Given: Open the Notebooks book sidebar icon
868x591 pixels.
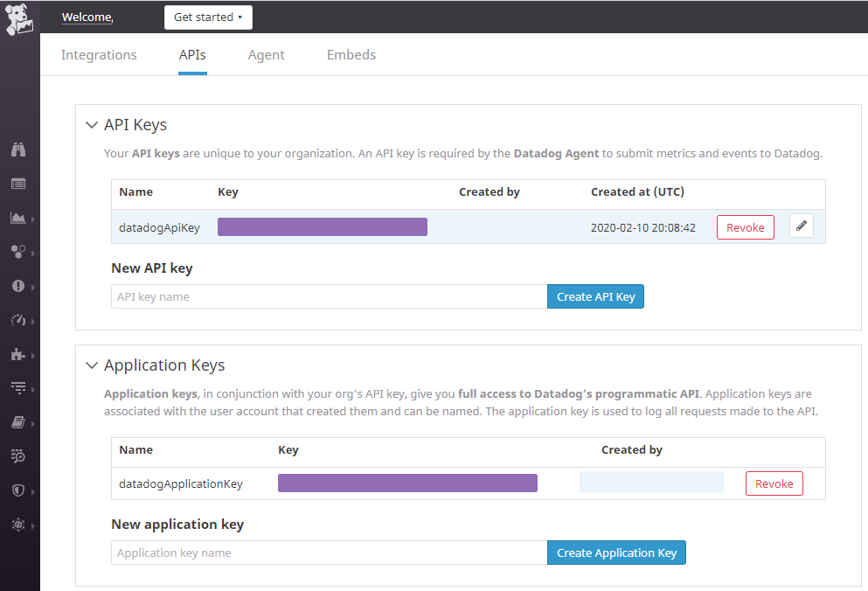Looking at the screenshot, I should [x=18, y=422].
